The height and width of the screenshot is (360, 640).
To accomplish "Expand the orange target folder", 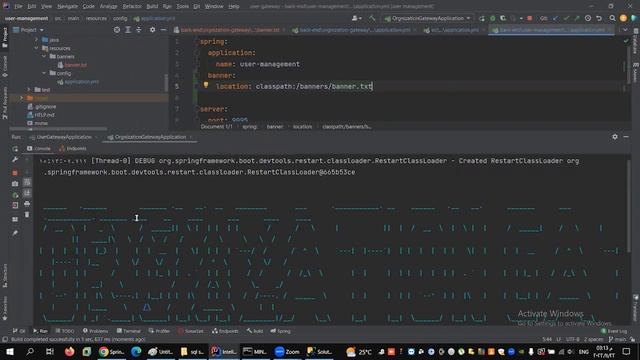I will tap(21, 98).
